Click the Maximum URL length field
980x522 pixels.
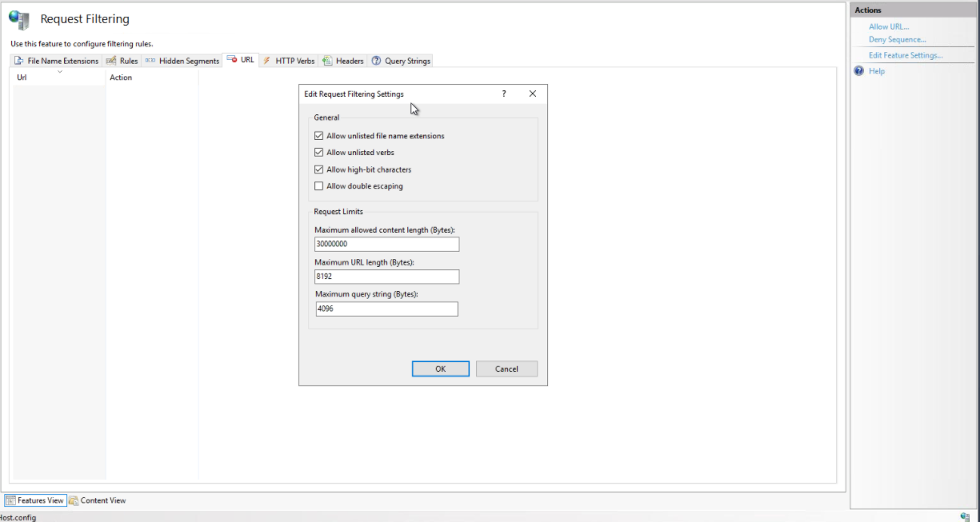click(x=387, y=277)
